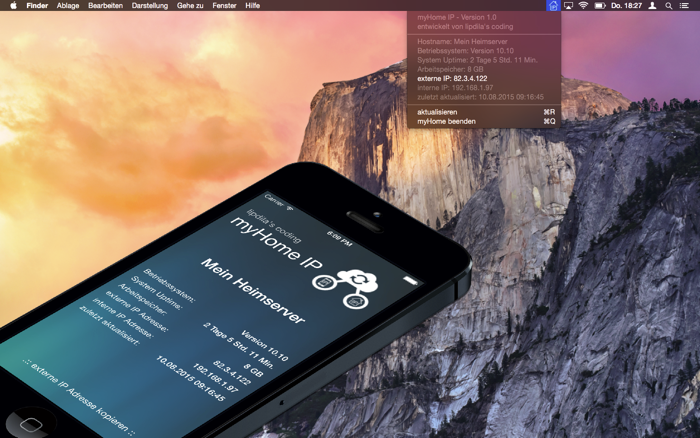Click the myHome IP menu bar icon
The image size is (700, 438).
(x=553, y=5)
